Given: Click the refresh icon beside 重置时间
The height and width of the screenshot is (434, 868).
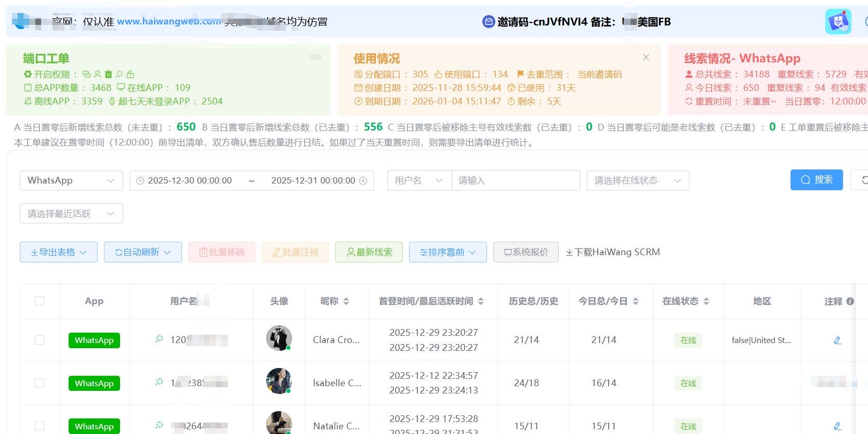Looking at the screenshot, I should pyautogui.click(x=689, y=101).
